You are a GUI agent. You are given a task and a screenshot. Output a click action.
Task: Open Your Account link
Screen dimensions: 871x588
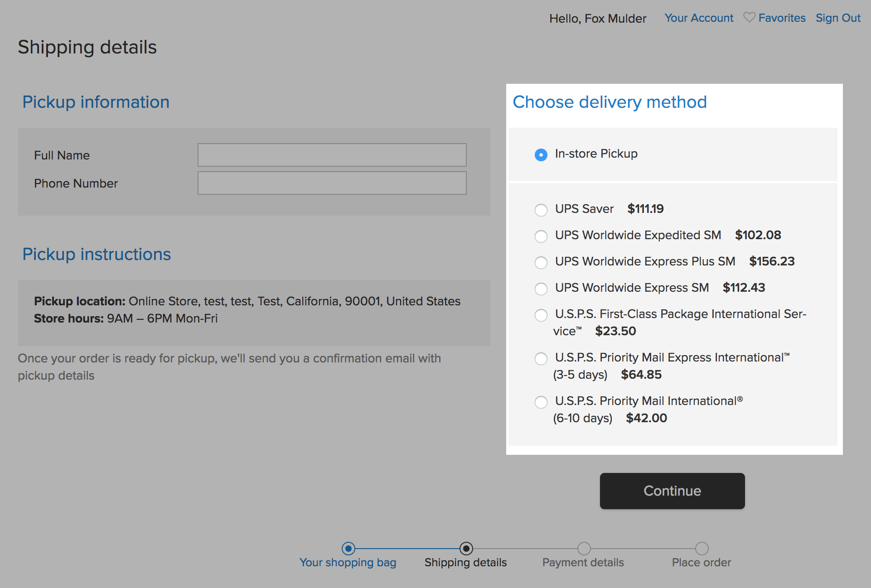click(x=698, y=18)
